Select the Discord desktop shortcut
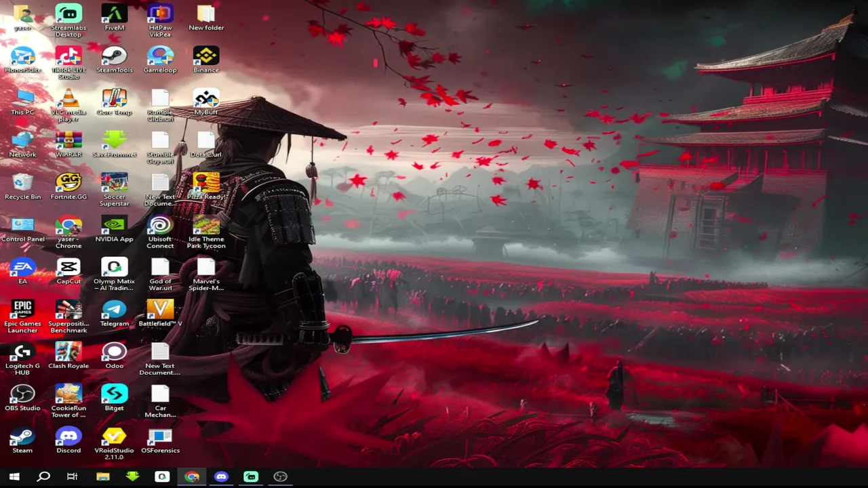The width and height of the screenshot is (868, 488). [x=68, y=441]
